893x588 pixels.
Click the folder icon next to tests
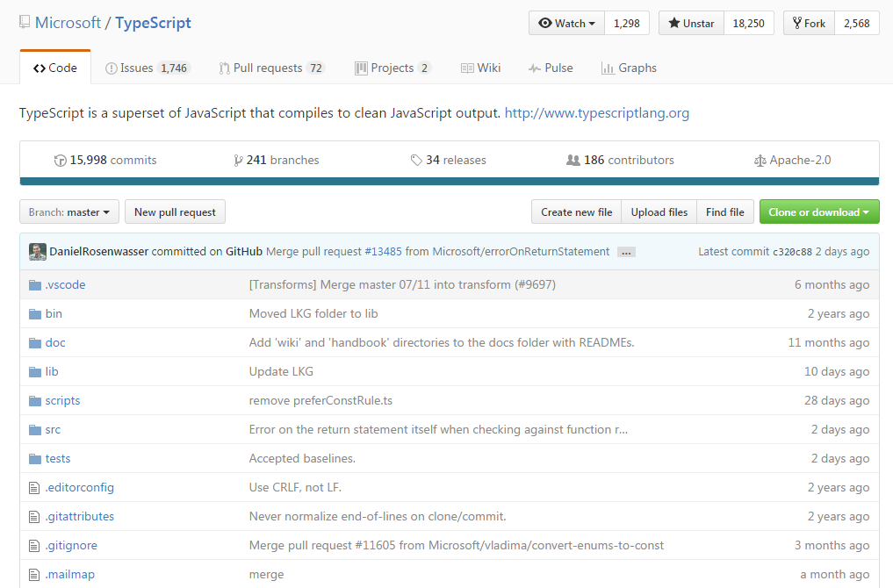tap(35, 459)
